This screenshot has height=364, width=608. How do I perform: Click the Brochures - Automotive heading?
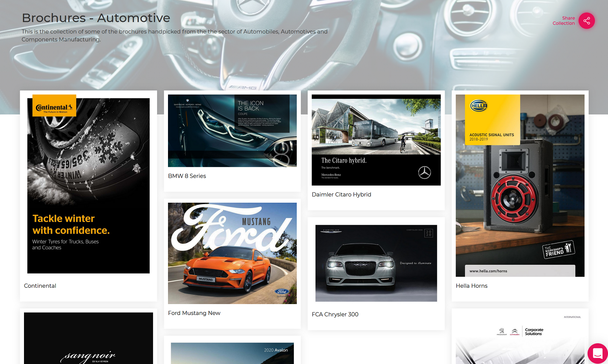click(x=96, y=18)
